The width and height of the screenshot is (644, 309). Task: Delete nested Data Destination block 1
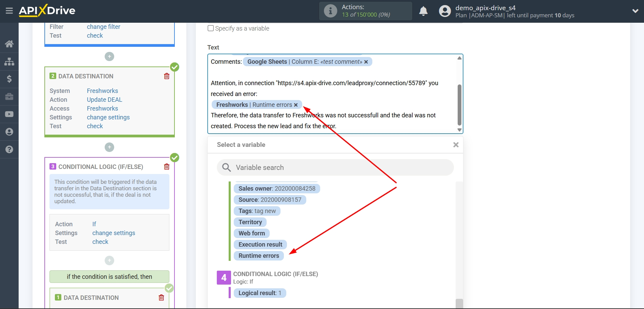tap(161, 297)
